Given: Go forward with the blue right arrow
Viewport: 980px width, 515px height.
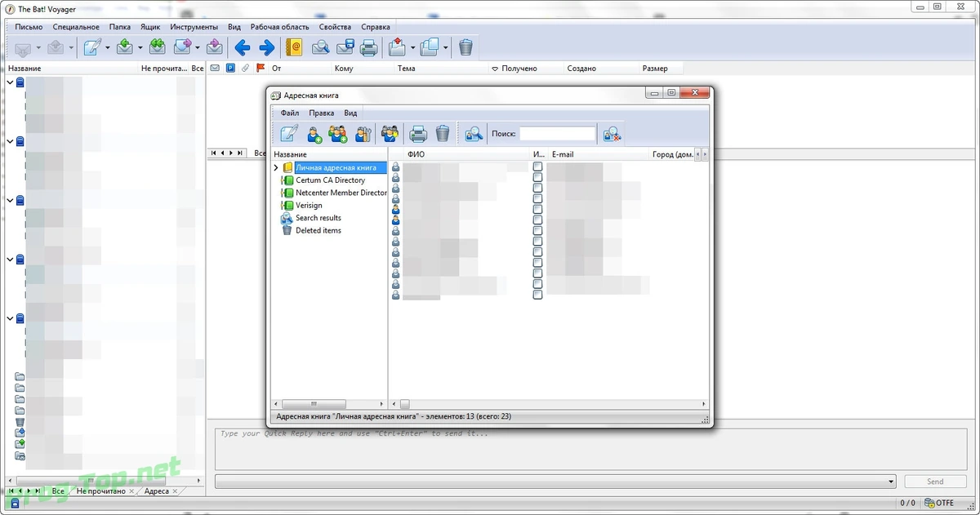Looking at the screenshot, I should point(266,47).
